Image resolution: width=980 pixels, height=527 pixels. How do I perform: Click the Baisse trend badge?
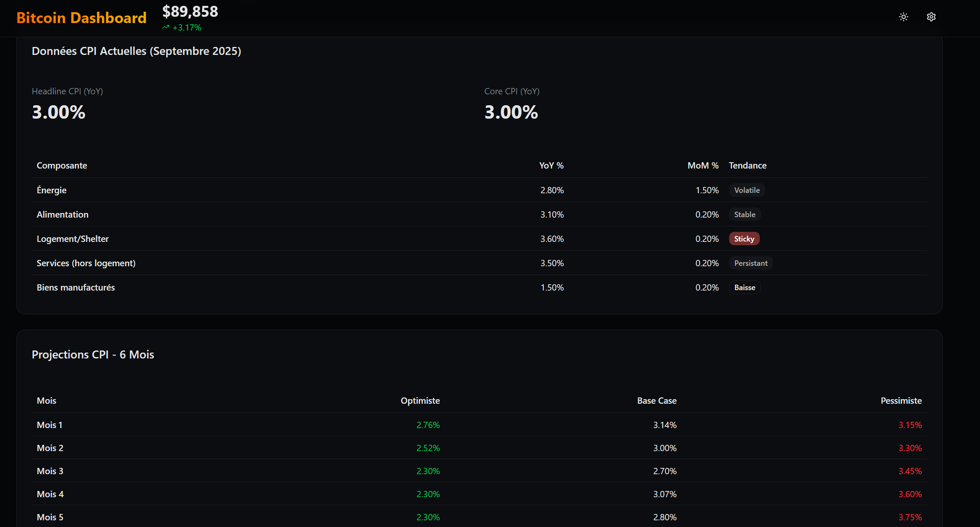(x=745, y=287)
